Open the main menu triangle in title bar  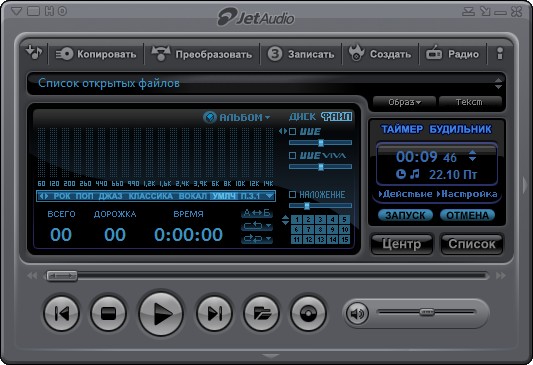coord(16,11)
